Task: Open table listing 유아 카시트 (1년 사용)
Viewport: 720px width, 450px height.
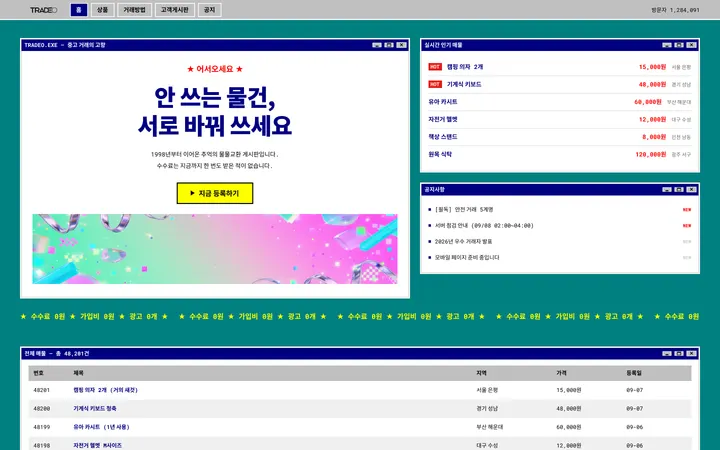Action: click(x=101, y=427)
